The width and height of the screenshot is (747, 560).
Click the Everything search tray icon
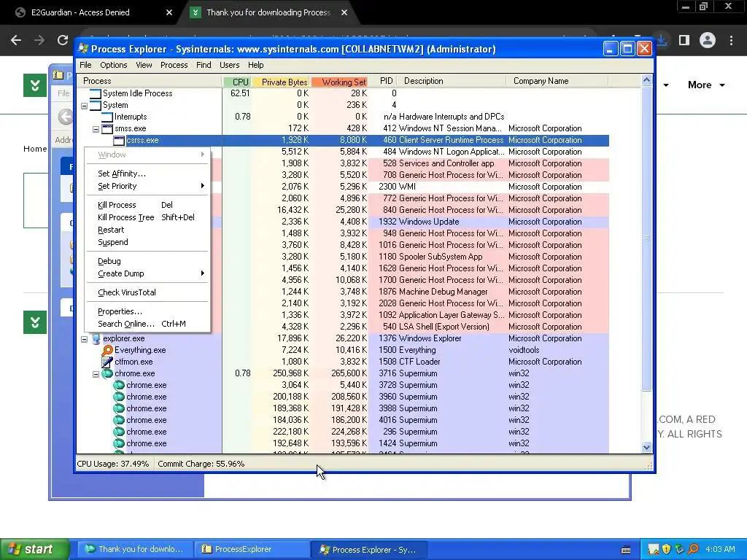tap(693, 549)
